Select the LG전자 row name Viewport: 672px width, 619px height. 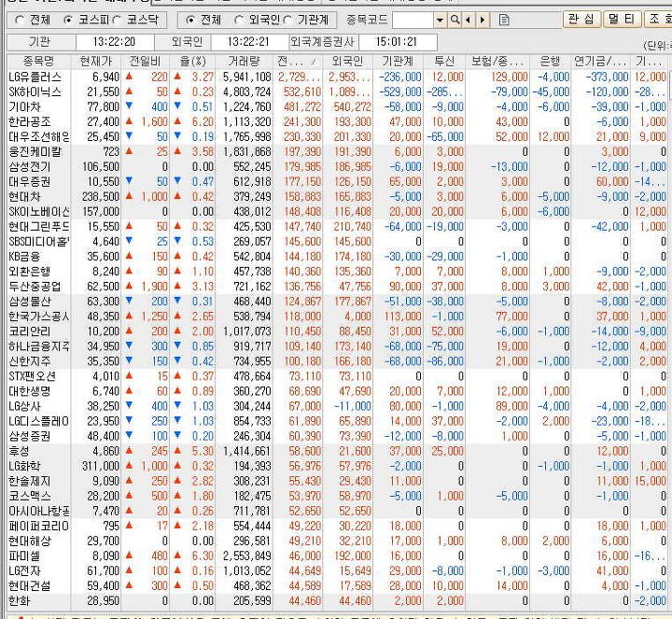point(24,571)
